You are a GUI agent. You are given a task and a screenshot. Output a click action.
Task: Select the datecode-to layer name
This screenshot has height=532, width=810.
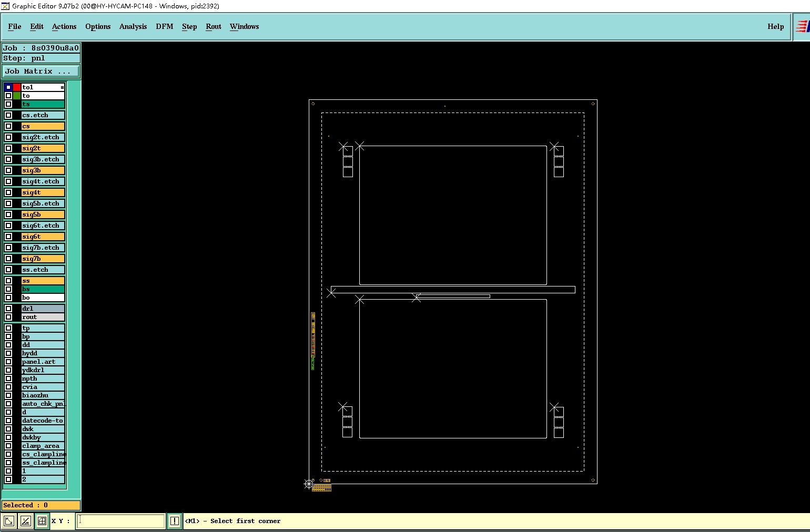coord(43,421)
